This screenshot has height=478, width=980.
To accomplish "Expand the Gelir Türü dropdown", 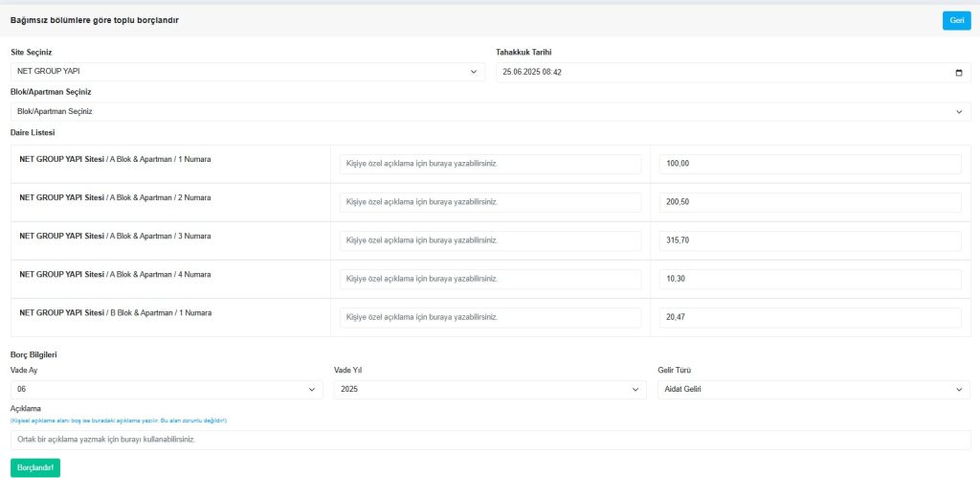I will click(x=813, y=389).
